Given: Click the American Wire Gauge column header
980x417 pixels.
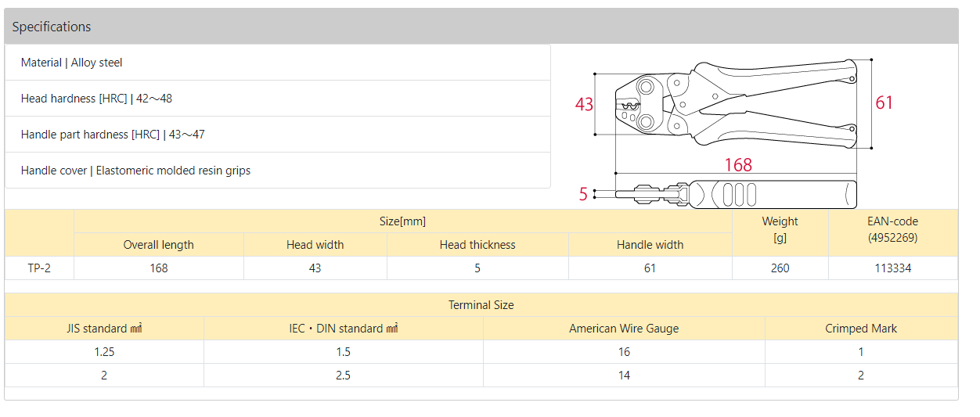Looking at the screenshot, I should [624, 329].
